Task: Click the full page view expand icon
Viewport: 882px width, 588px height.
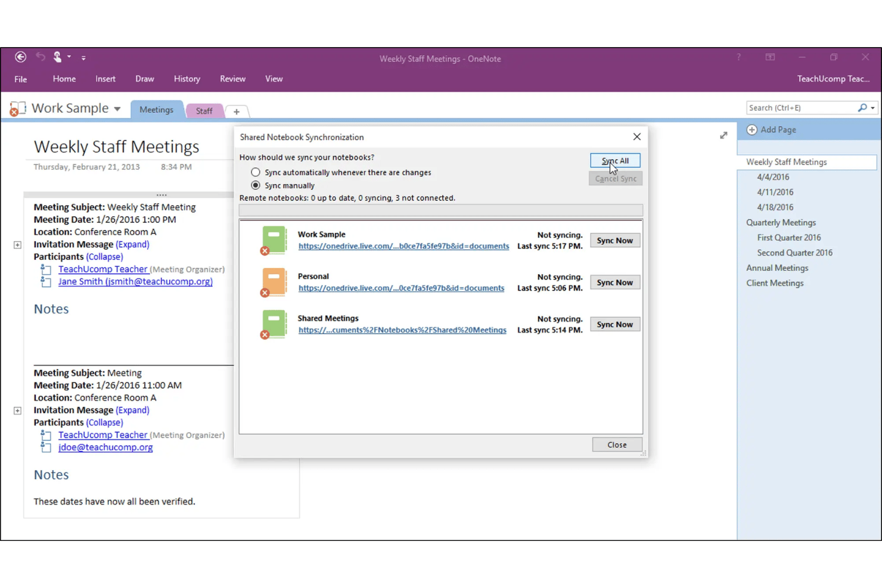Action: click(723, 136)
